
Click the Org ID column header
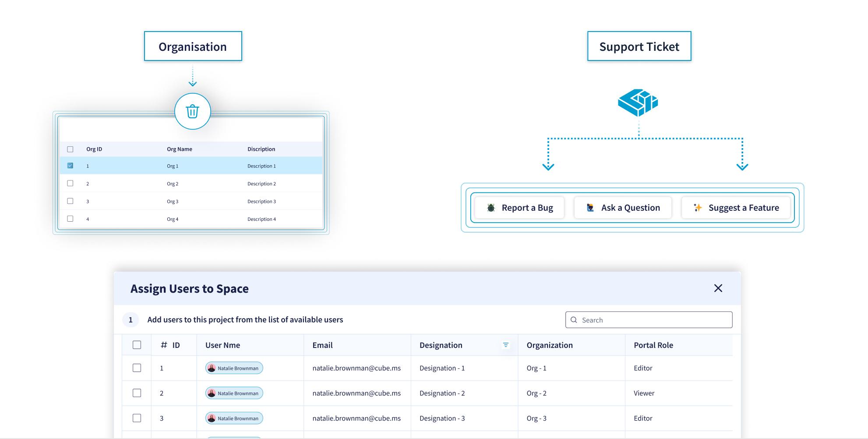point(94,149)
